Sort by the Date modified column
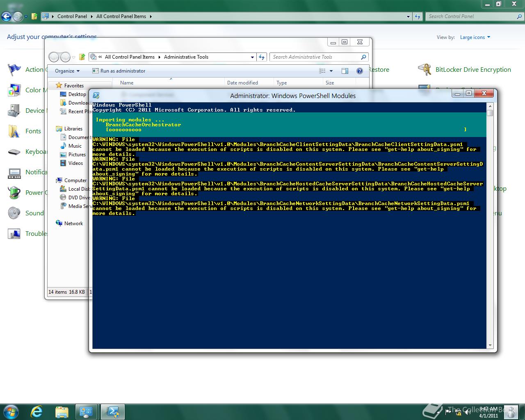The image size is (525, 420). click(x=242, y=83)
